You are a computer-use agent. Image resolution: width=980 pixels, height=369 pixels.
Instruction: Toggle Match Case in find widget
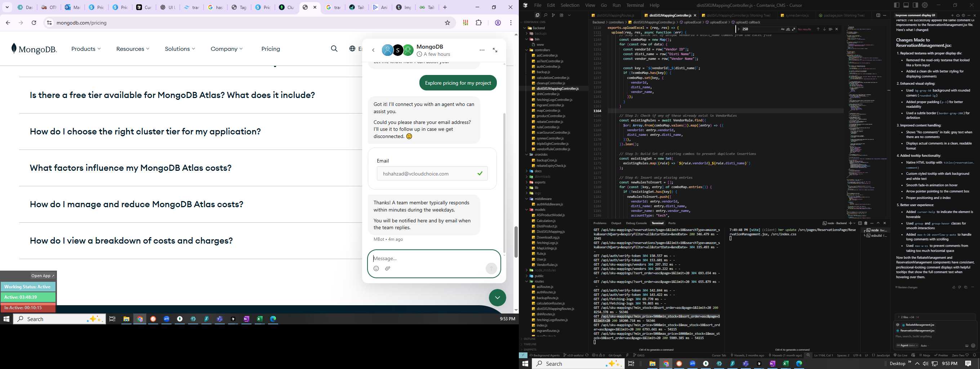[783, 29]
